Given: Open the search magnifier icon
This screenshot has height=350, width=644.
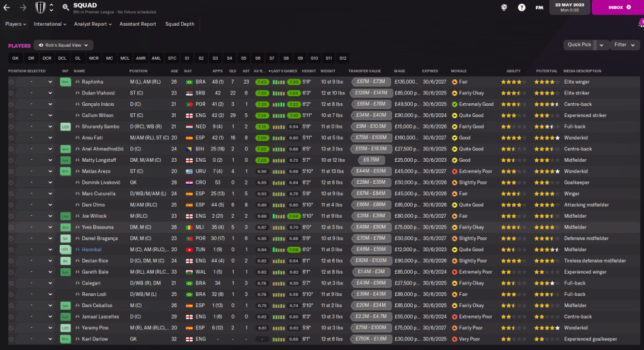Looking at the screenshot, I should coord(65,8).
